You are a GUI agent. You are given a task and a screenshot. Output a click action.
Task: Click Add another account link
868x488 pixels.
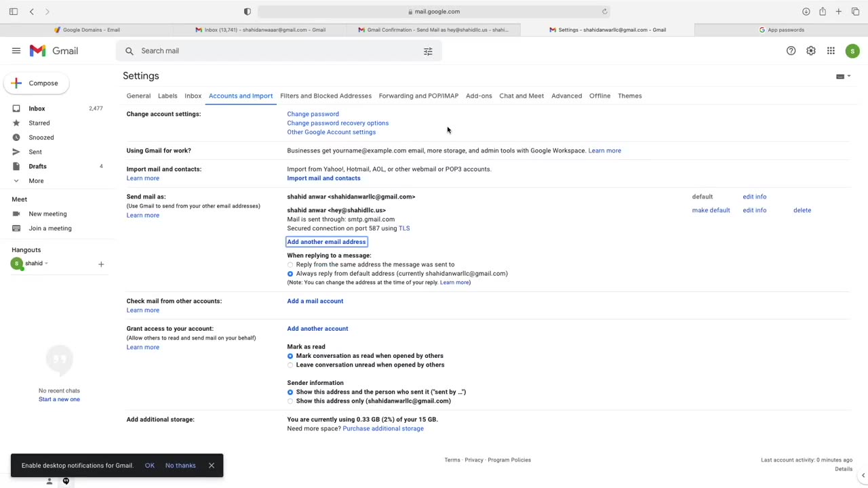[317, 329]
